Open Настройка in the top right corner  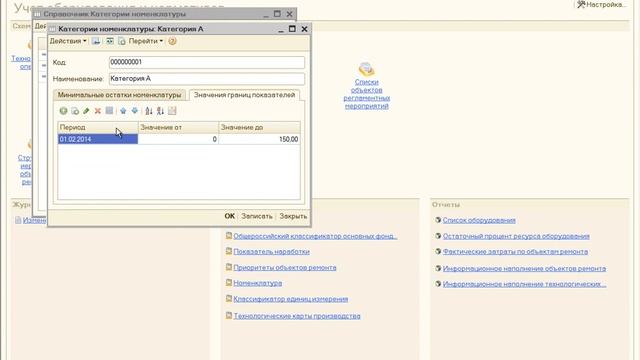point(602,5)
